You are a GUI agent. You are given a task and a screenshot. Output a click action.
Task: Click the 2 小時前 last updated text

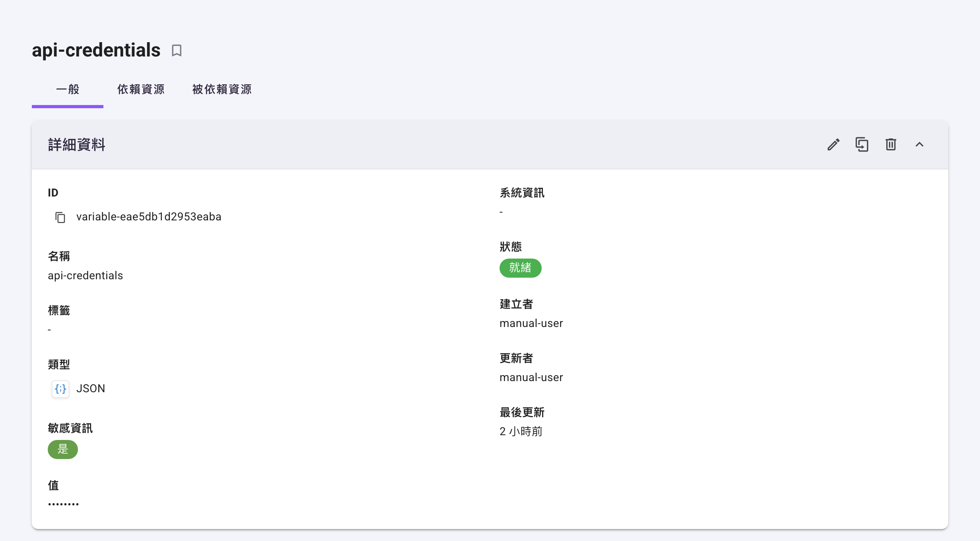(521, 432)
